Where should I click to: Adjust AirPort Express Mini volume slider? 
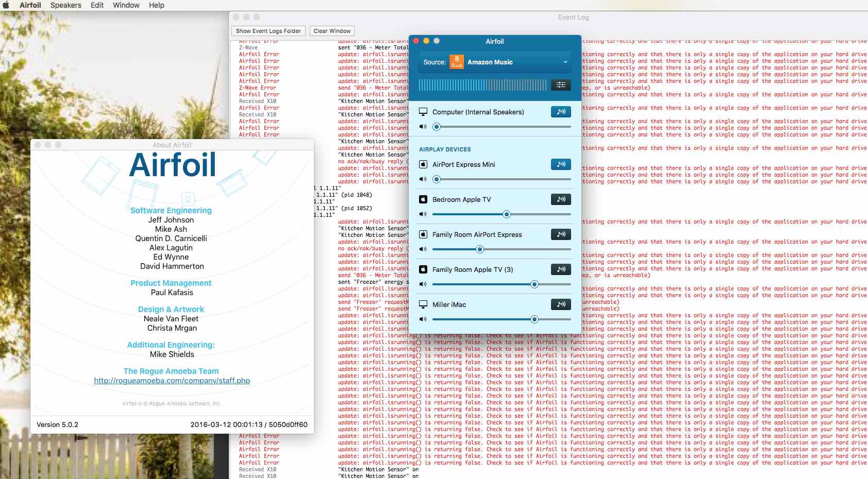click(x=502, y=179)
